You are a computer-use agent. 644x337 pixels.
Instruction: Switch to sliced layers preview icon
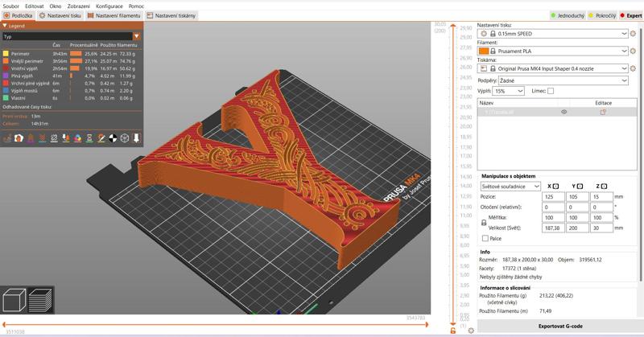pyautogui.click(x=40, y=301)
